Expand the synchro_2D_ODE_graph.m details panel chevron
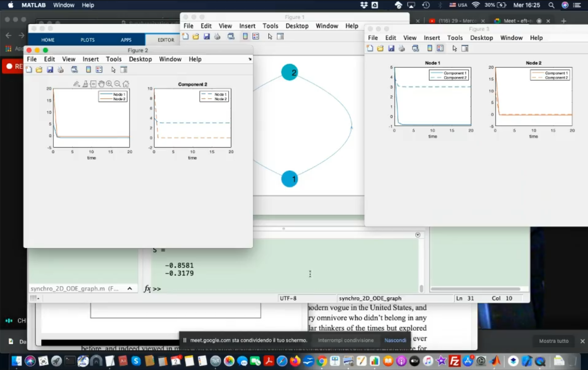The image size is (588, 370). (x=130, y=288)
